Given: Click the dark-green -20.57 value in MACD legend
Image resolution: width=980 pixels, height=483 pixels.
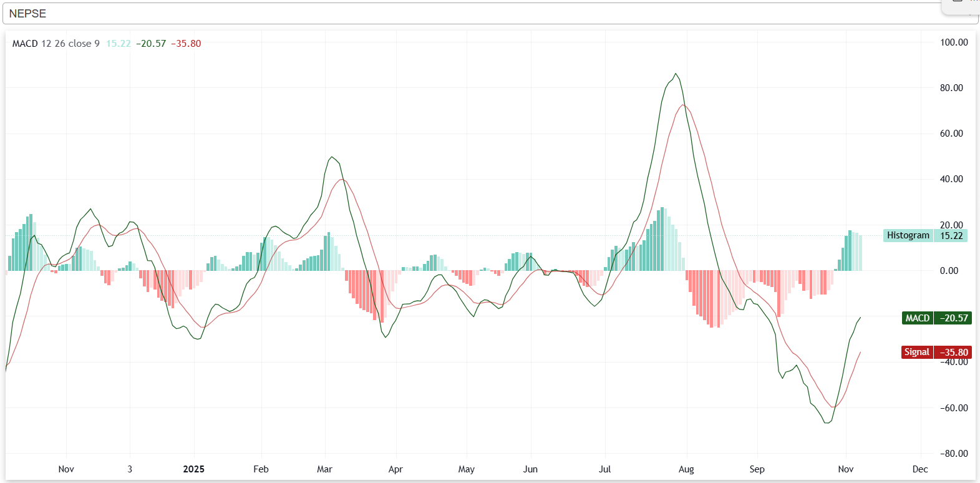Looking at the screenshot, I should click(151, 44).
